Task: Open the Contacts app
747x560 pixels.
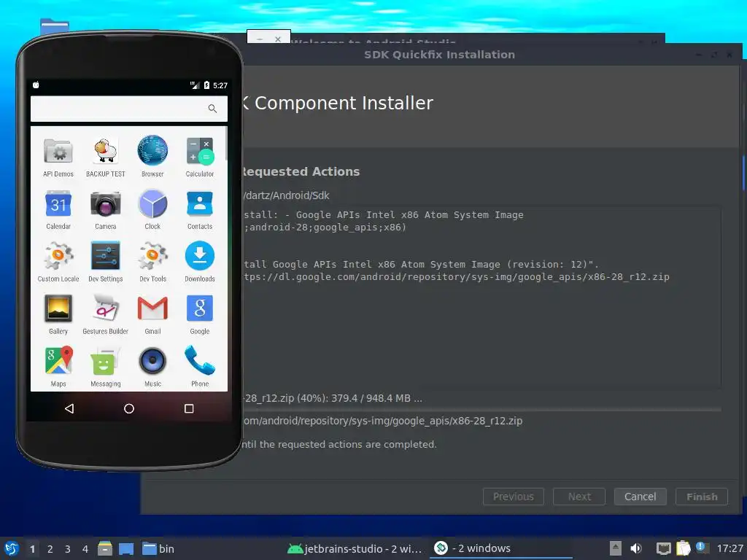Action: click(x=200, y=209)
